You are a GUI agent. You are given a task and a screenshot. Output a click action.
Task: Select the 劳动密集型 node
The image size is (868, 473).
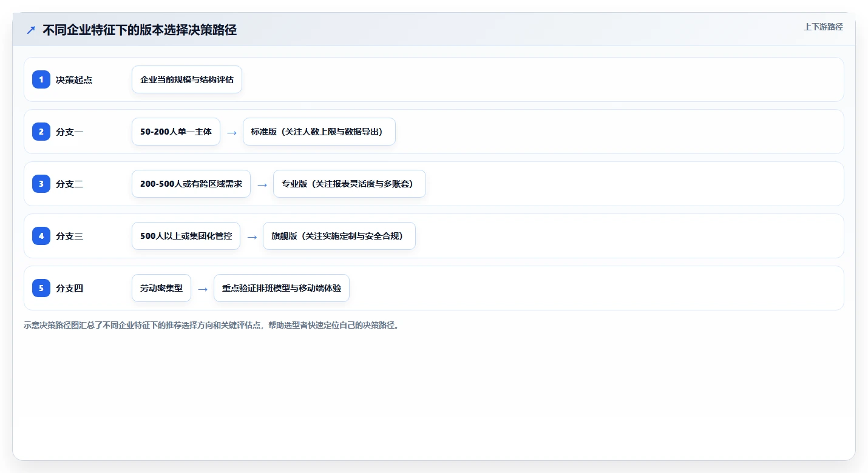tap(161, 288)
